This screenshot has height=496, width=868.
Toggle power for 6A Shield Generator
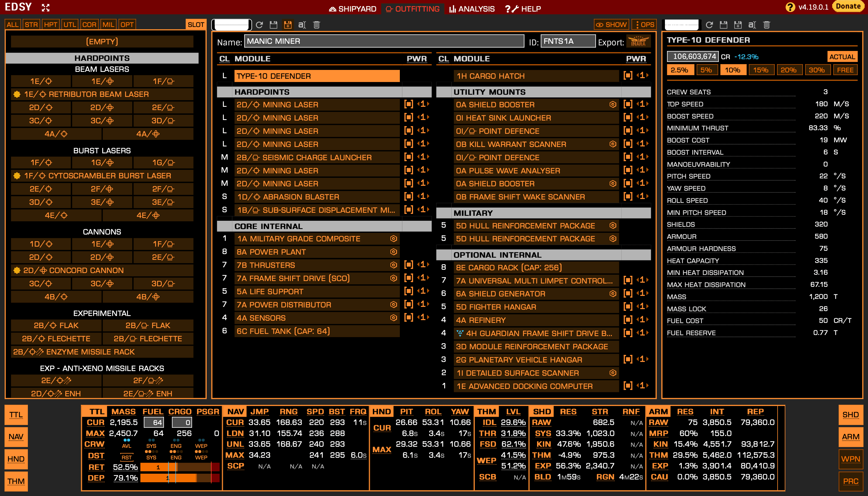[x=628, y=293]
